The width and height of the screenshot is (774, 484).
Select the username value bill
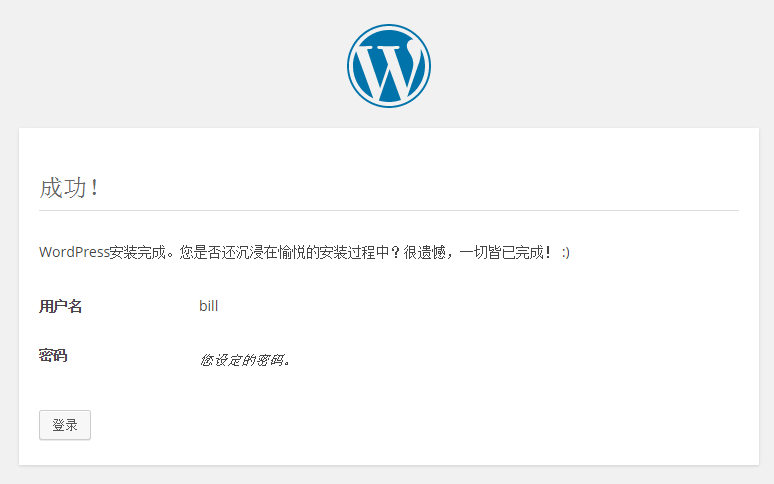click(x=208, y=306)
